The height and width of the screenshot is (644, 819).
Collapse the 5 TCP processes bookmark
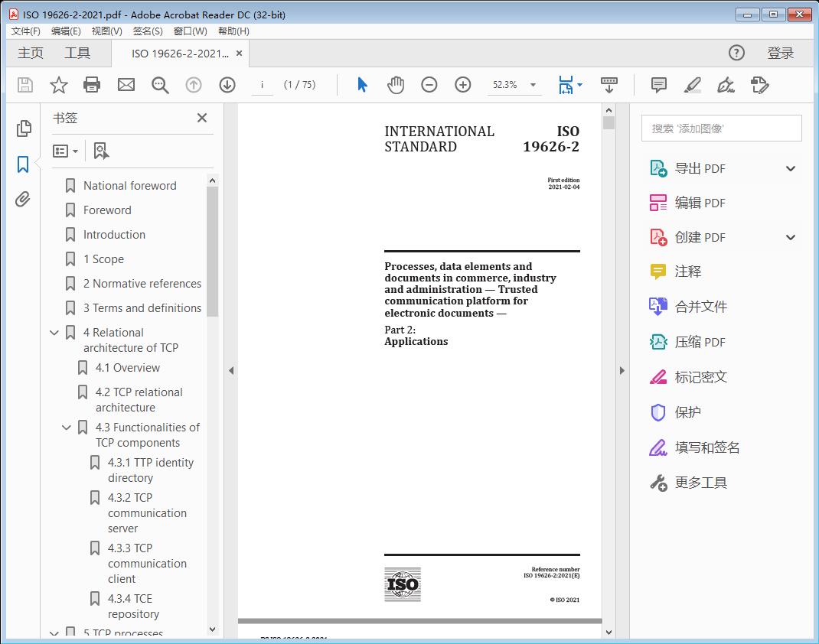point(54,633)
